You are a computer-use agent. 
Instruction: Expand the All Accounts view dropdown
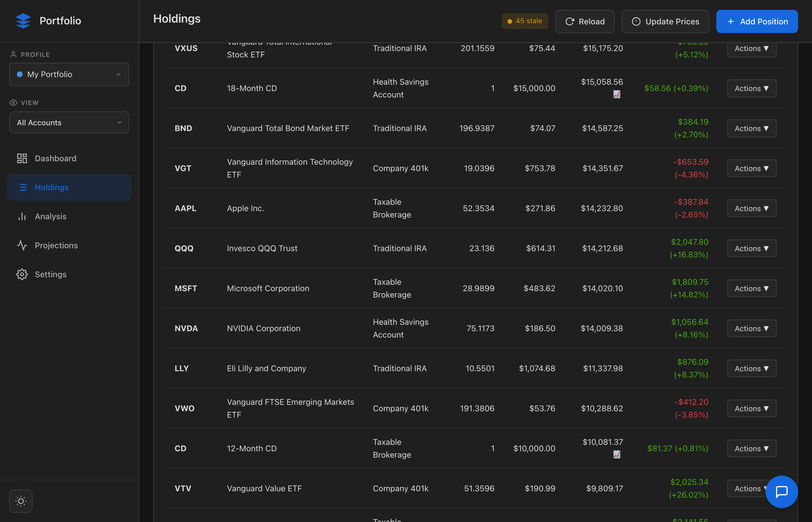[69, 122]
